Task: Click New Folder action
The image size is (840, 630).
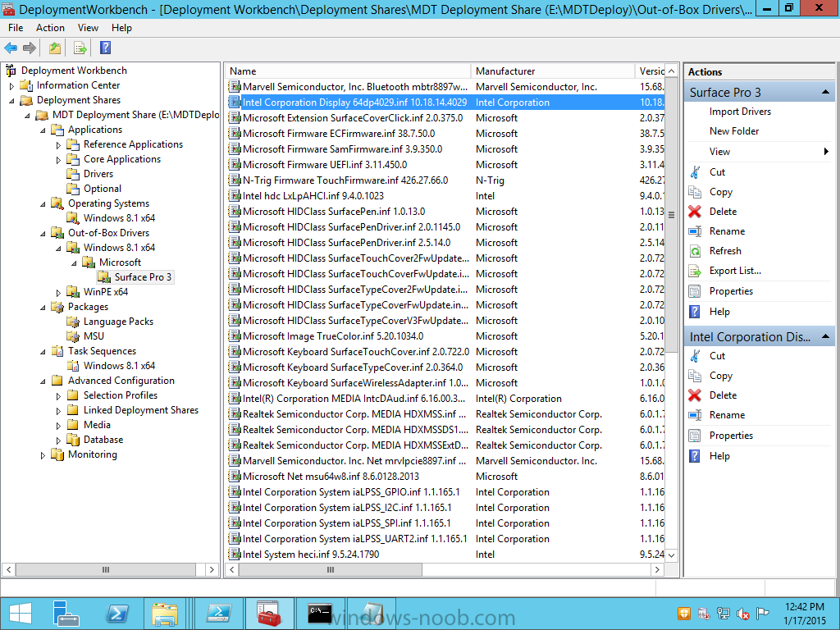Action: tap(734, 131)
